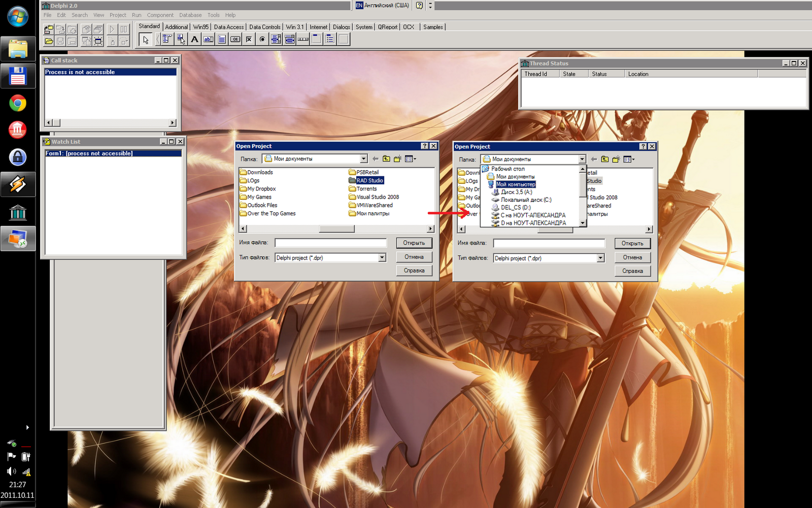The width and height of the screenshot is (812, 508).
Task: Select the MainMenu component in the palette
Action: point(167,39)
